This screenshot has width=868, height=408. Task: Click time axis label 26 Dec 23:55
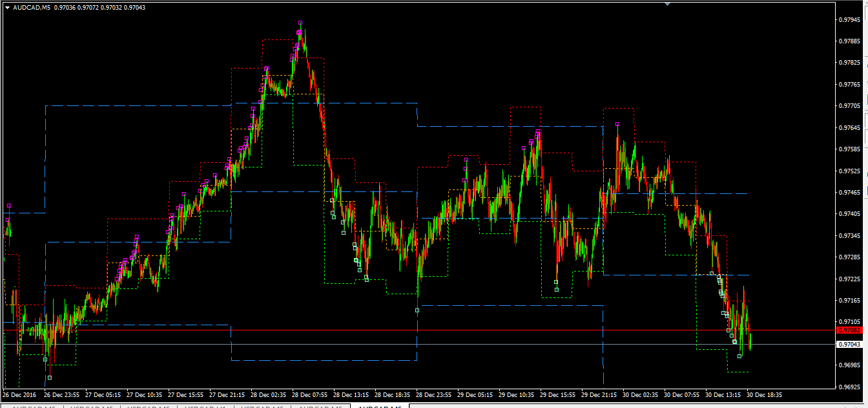(x=62, y=394)
